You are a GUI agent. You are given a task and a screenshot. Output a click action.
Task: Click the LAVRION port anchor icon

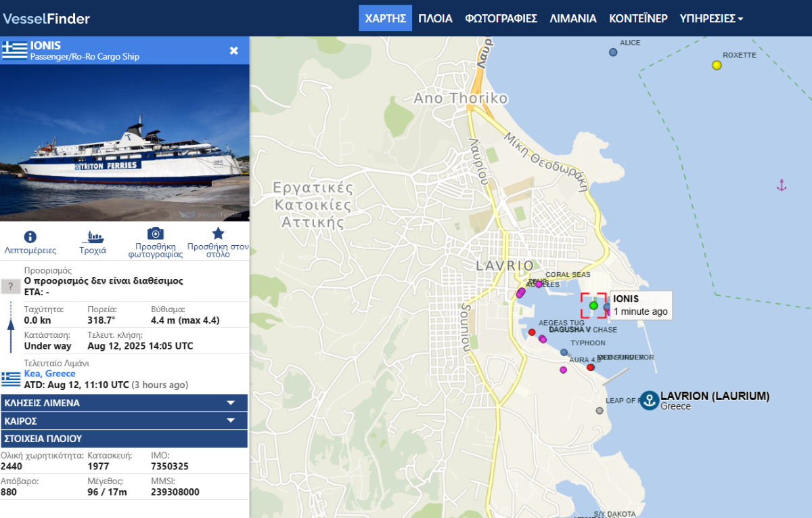click(650, 400)
